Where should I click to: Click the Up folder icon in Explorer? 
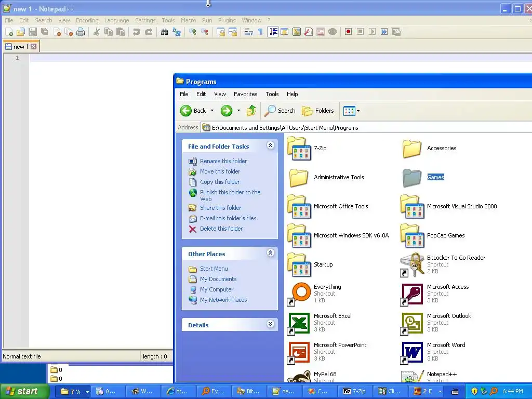tap(251, 111)
